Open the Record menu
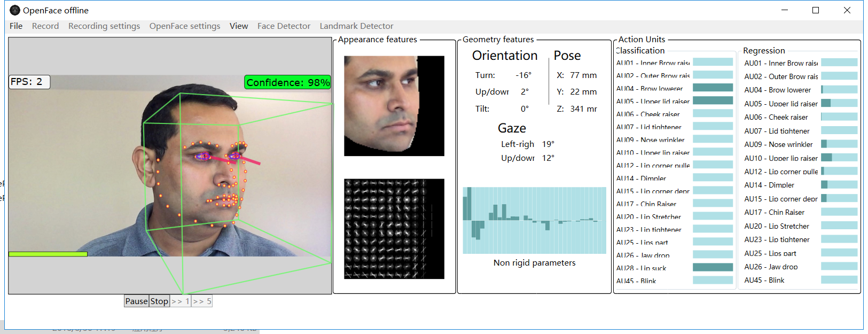 (x=45, y=26)
